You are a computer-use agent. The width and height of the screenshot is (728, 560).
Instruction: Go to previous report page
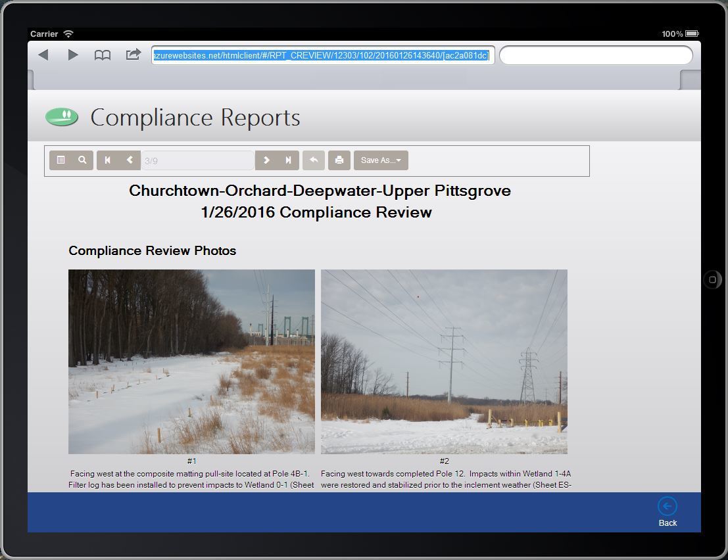coord(130,160)
